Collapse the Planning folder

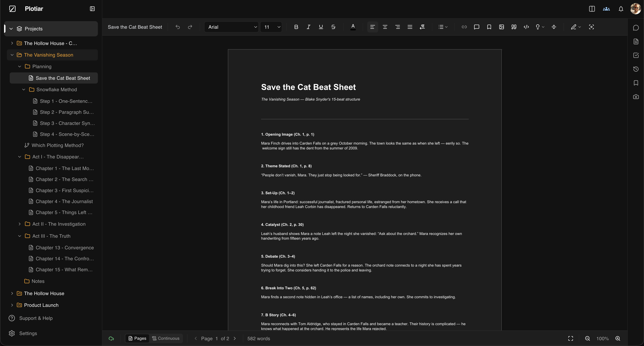tap(20, 66)
